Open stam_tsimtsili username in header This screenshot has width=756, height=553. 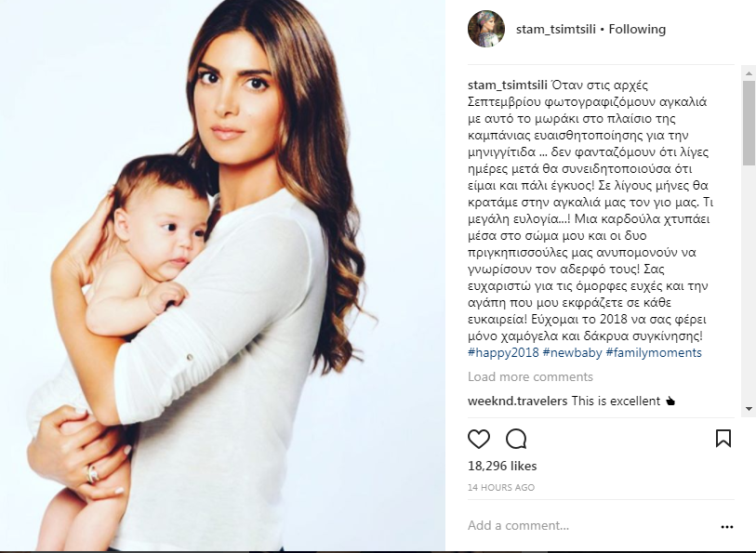coord(556,29)
